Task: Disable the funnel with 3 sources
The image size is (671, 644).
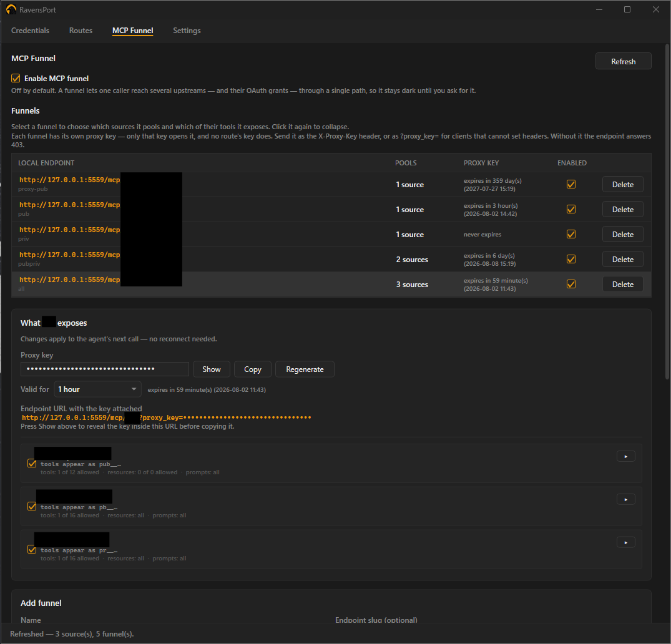Action: coord(571,284)
